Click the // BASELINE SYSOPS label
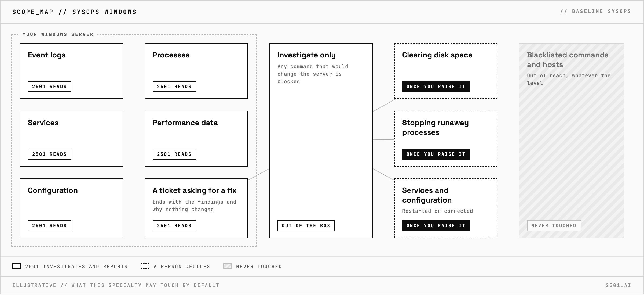Viewport: 644px width, 295px height. pos(595,11)
